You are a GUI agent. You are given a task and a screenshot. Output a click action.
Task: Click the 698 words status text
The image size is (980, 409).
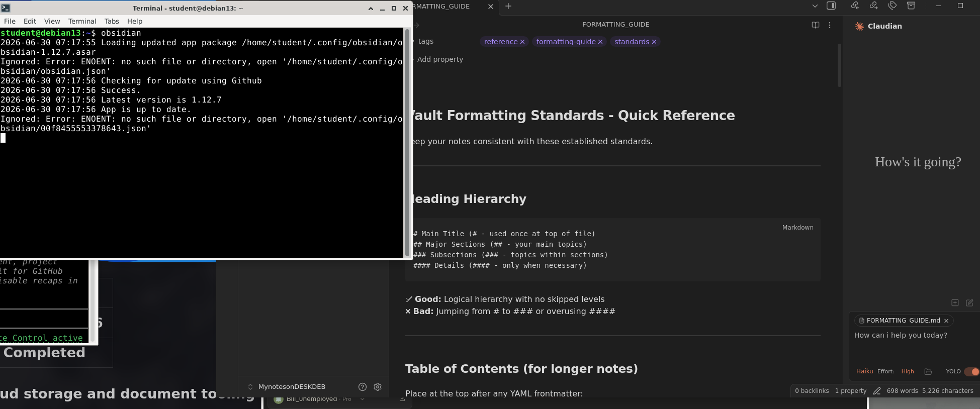902,391
